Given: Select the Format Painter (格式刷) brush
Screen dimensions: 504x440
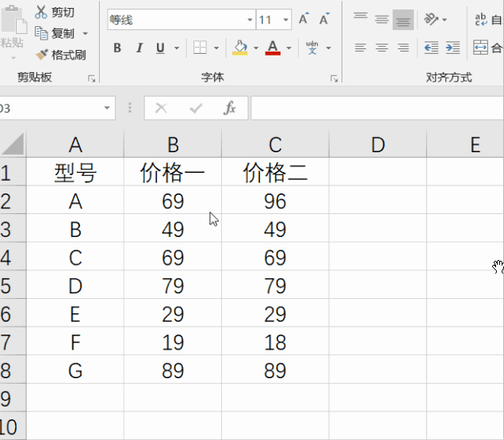Looking at the screenshot, I should tap(41, 55).
